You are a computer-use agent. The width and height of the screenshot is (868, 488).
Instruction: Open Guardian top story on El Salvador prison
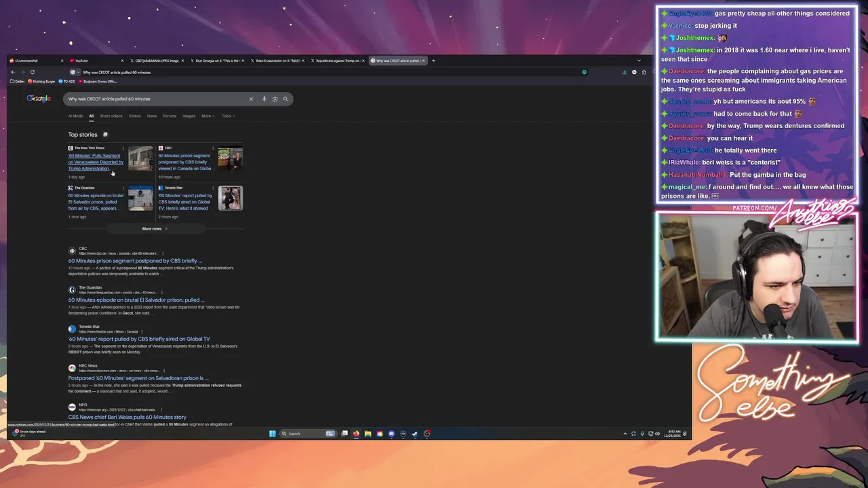click(96, 202)
